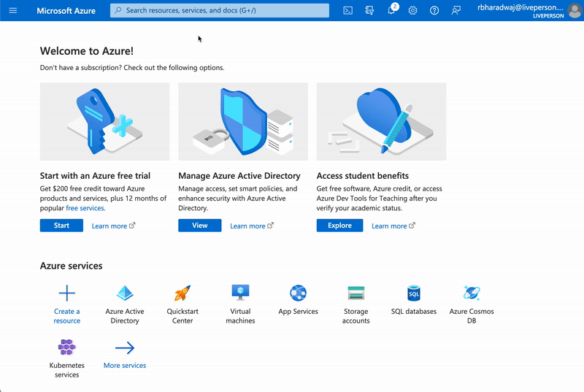Click the Start free trial button

[61, 226]
